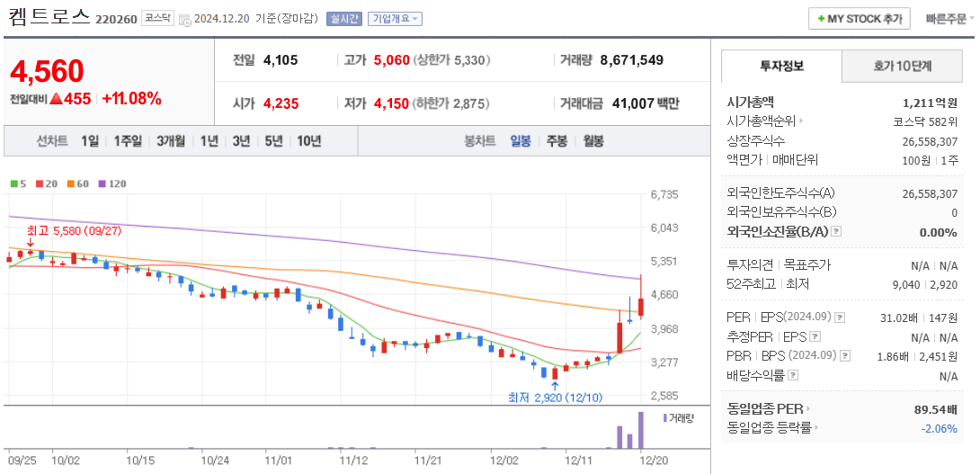Select the 5년 line chart period

point(273,141)
